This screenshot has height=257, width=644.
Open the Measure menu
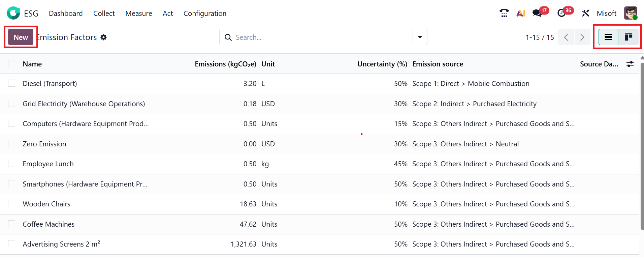pyautogui.click(x=139, y=13)
